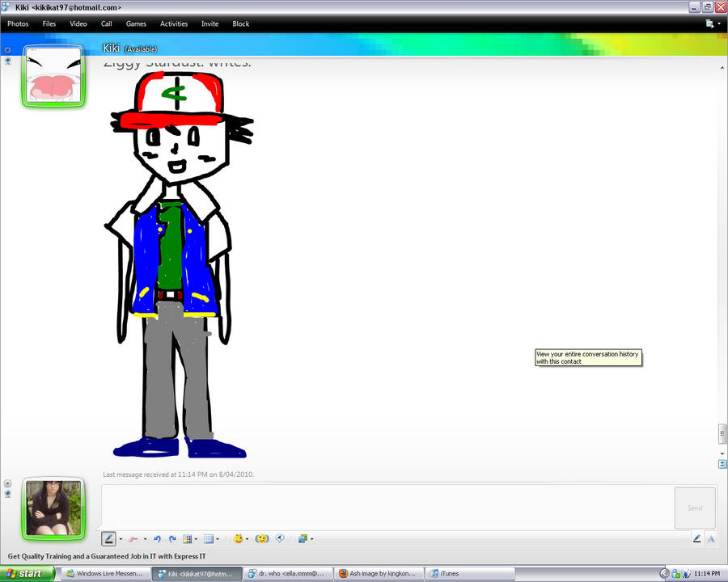The height and width of the screenshot is (582, 728).
Task: Open the eraser size dropdown arrow
Action: coord(145,539)
